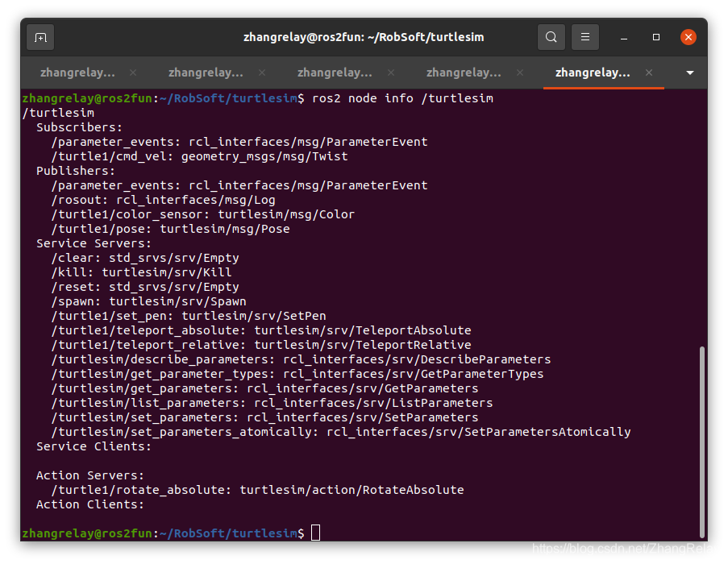Click the '/turtle1/set_pen' service line
The height and width of the screenshot is (564, 728).
tap(189, 316)
